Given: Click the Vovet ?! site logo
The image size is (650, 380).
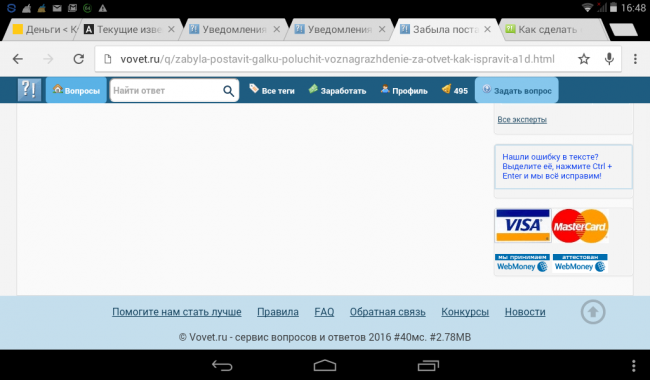Looking at the screenshot, I should pos(29,90).
